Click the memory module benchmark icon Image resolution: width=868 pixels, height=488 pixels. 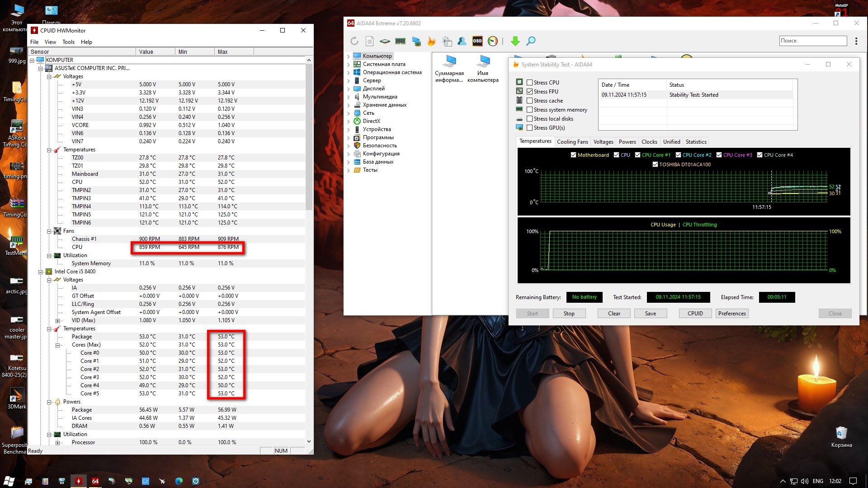401,41
